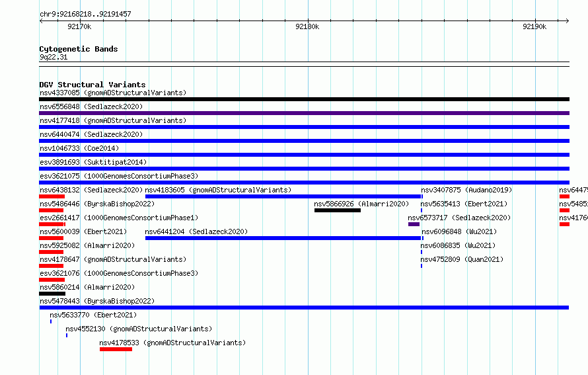588x375 pixels.
Task: Select blue bar under esv3621075
Action: pos(304,183)
